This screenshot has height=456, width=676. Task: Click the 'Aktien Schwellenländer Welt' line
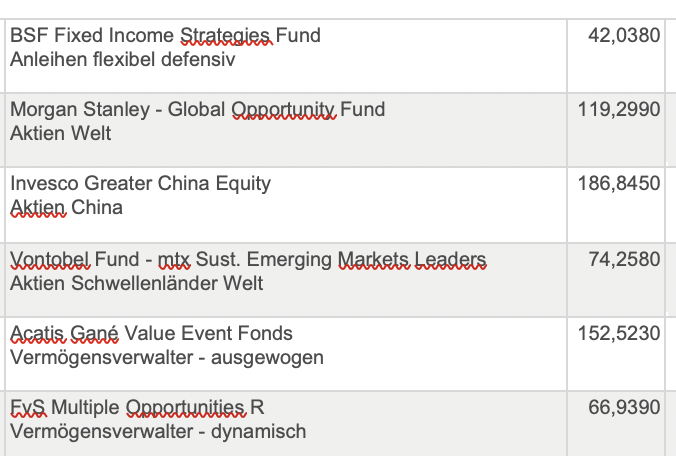point(136,284)
